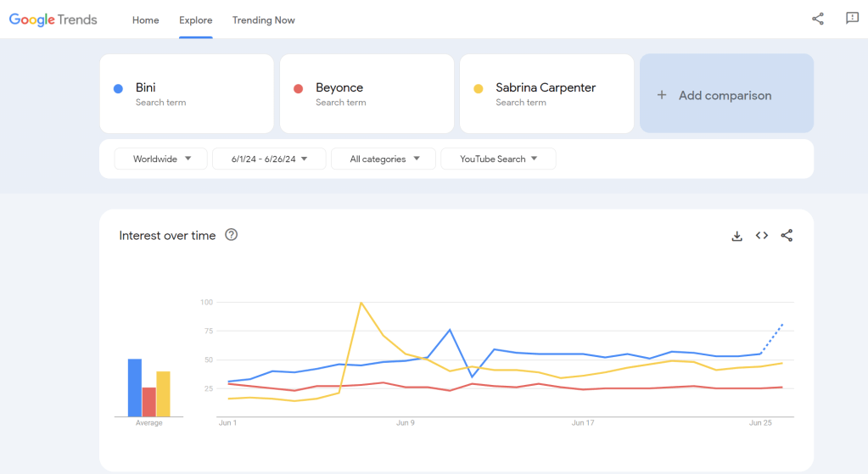Viewport: 868px width, 474px height.
Task: Click the share icon in top header
Action: 818,19
